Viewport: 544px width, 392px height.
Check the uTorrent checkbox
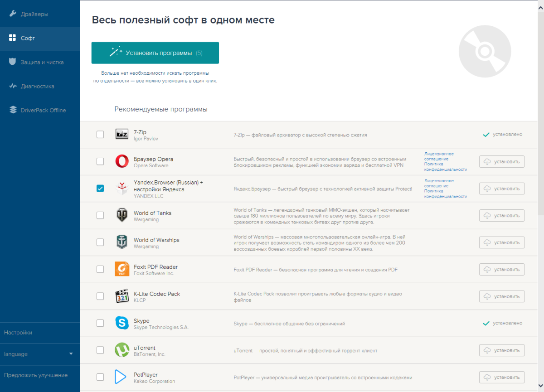tap(100, 350)
